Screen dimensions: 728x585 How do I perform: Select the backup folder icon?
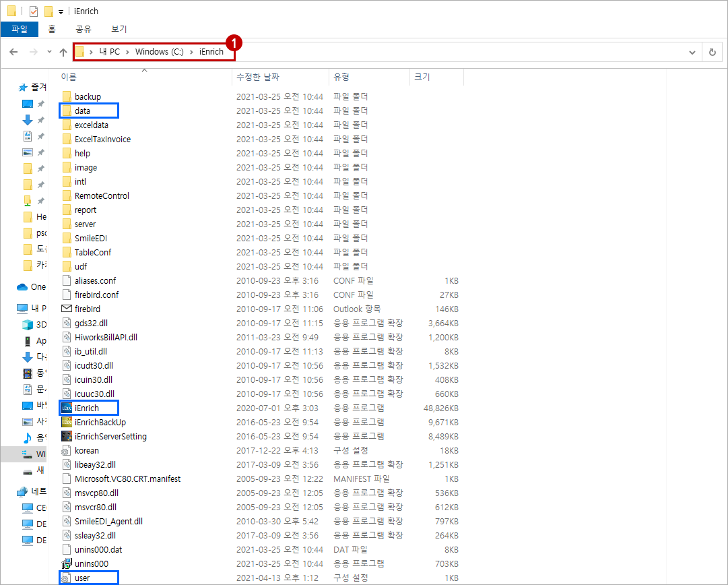point(67,96)
